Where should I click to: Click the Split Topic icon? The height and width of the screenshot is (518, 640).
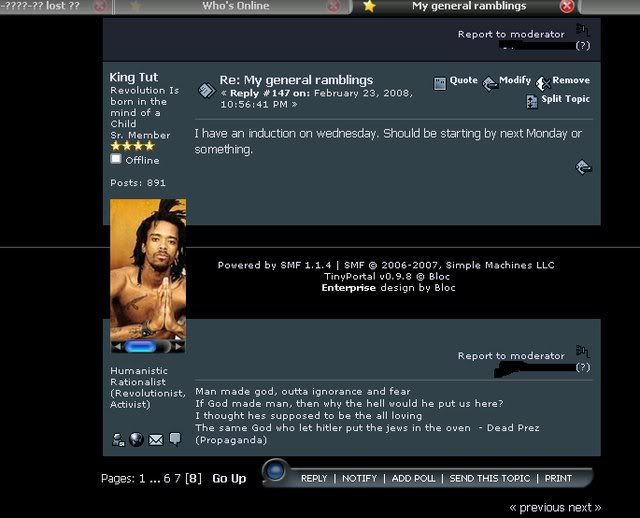532,101
